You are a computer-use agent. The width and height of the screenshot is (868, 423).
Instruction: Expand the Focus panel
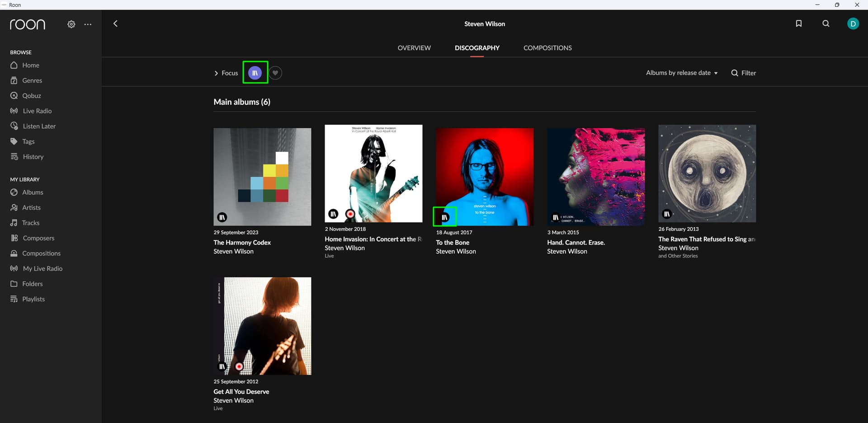226,73
